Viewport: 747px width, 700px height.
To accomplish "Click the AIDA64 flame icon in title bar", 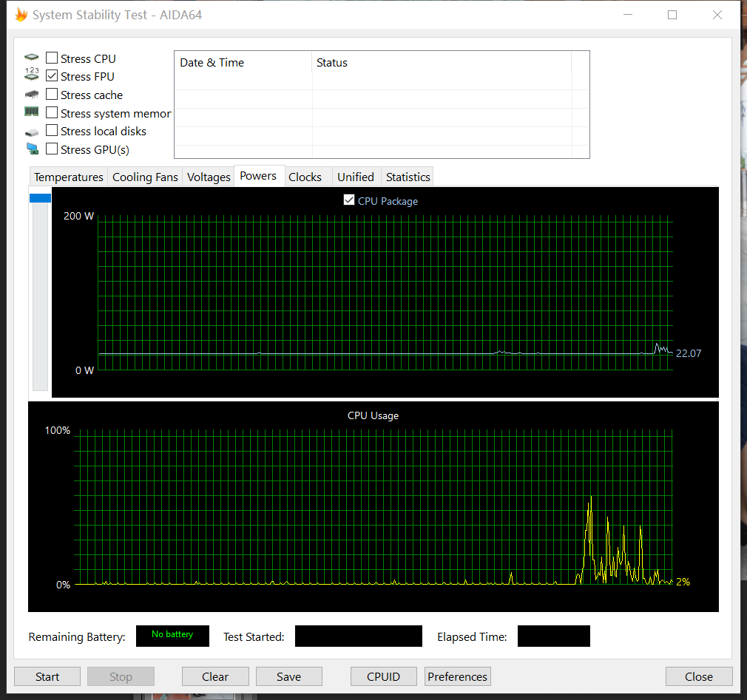I will pos(21,15).
